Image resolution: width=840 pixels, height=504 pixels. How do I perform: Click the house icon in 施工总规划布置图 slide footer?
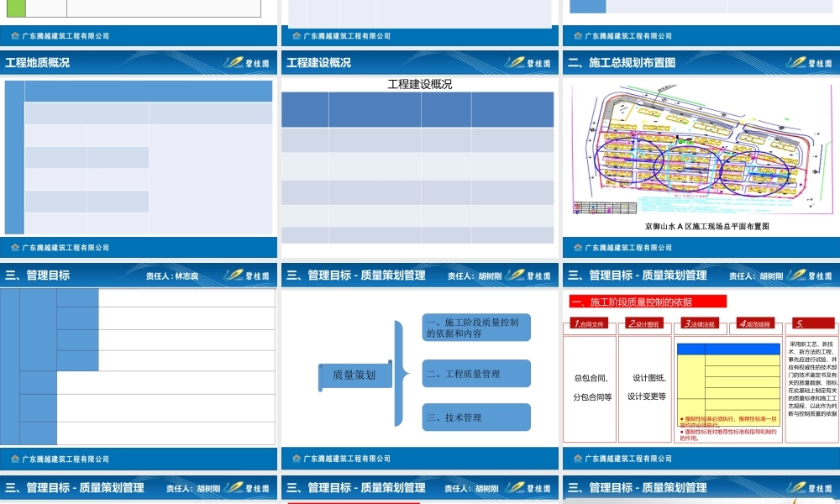tap(578, 248)
